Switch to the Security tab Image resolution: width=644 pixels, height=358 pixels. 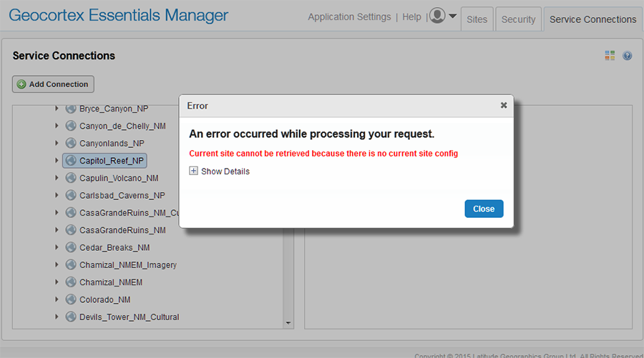point(518,19)
